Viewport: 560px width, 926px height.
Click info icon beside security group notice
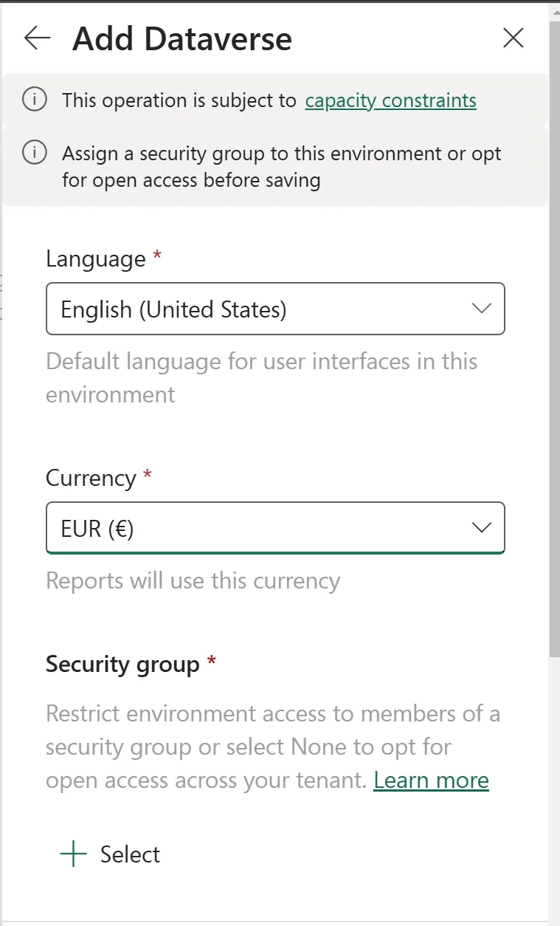coord(35,153)
